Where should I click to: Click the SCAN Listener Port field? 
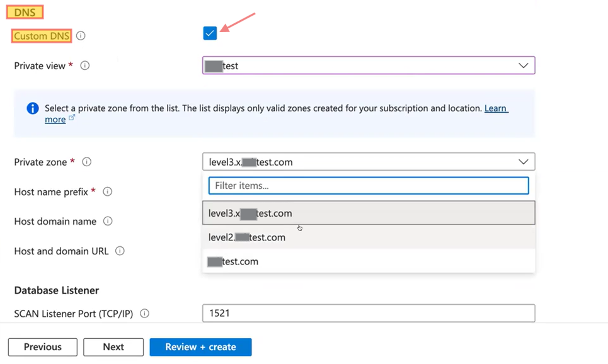click(369, 313)
